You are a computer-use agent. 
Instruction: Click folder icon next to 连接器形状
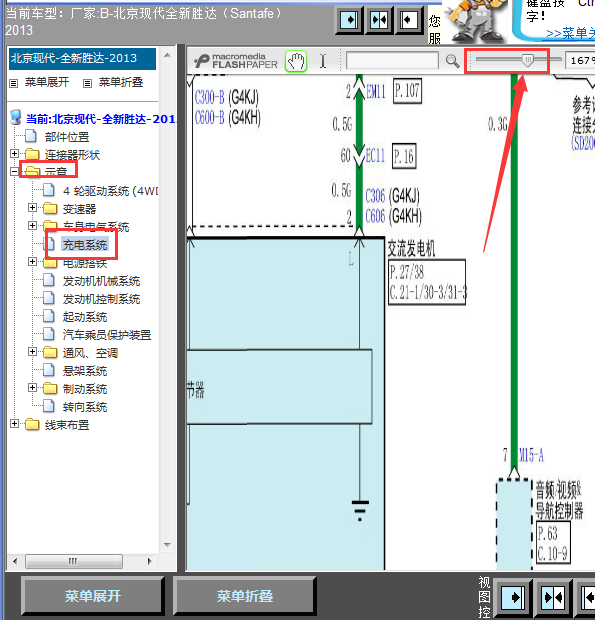coord(32,154)
